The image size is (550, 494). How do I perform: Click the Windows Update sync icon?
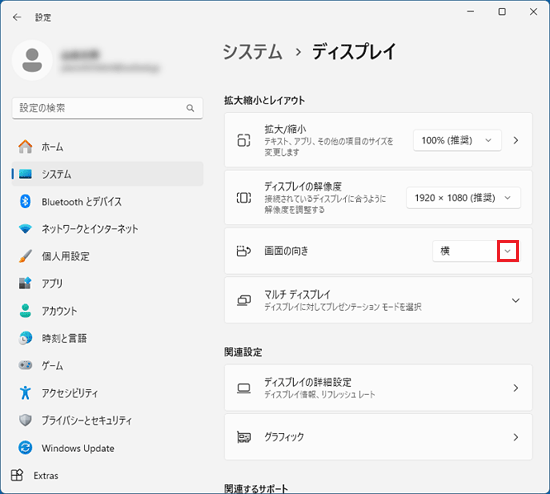[25, 448]
